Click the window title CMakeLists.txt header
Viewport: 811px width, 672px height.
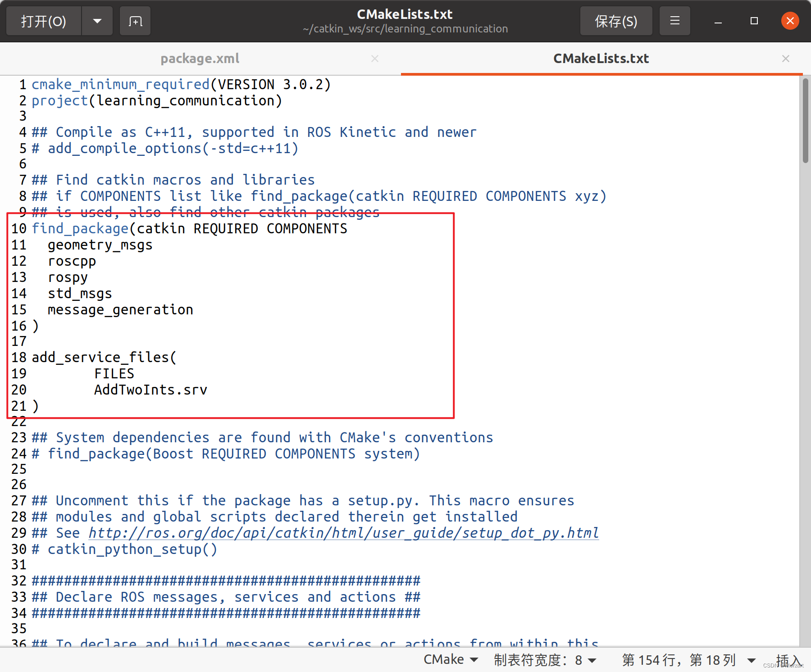(x=405, y=14)
